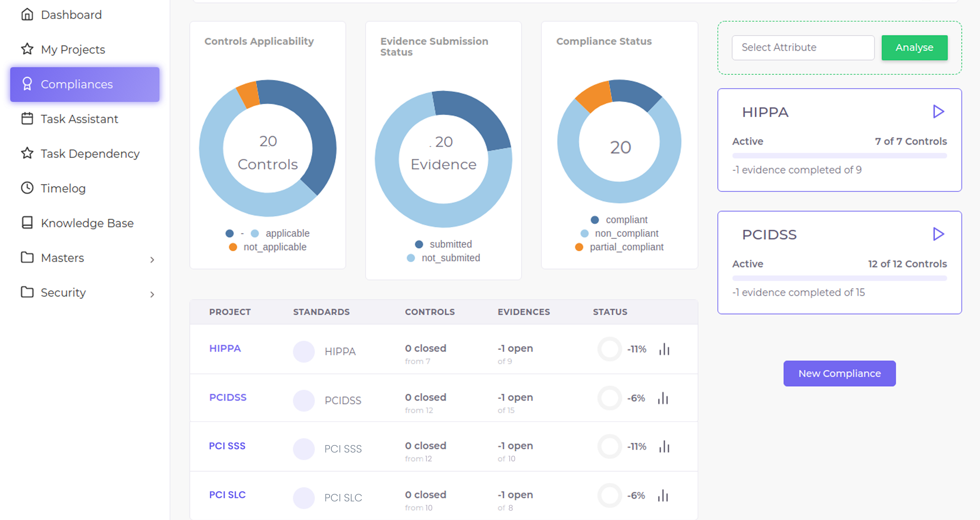Show bar chart stats for PCI SSS row
980x520 pixels.
664,446
